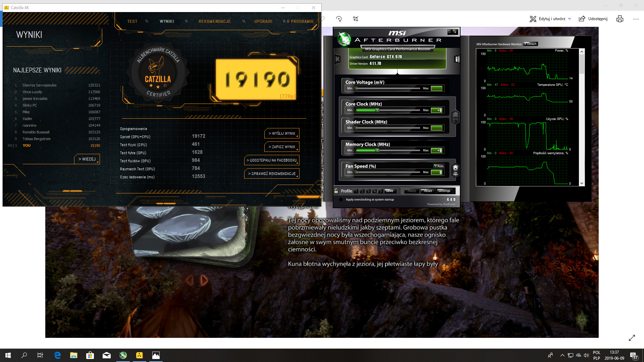Viewport: 644px width, 362px height.
Task: Click the Core Clock offset value field
Action: pos(437,110)
